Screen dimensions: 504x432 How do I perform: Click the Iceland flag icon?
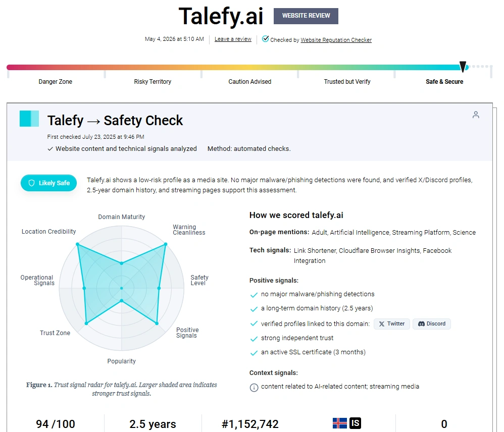pyautogui.click(x=340, y=423)
